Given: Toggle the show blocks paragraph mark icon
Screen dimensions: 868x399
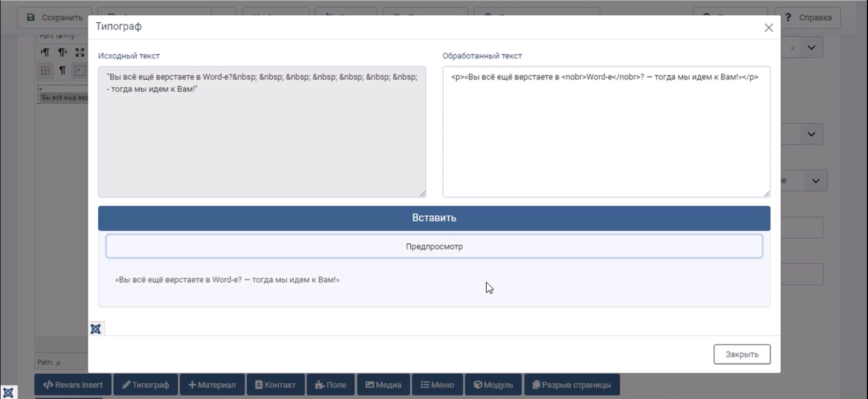Looking at the screenshot, I should (x=62, y=71).
